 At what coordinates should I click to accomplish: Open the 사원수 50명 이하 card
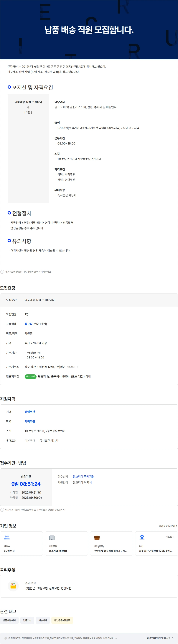pos(21,544)
